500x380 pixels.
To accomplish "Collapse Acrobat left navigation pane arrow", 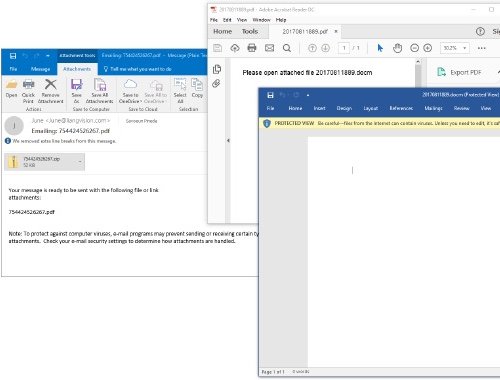I will pos(228,141).
